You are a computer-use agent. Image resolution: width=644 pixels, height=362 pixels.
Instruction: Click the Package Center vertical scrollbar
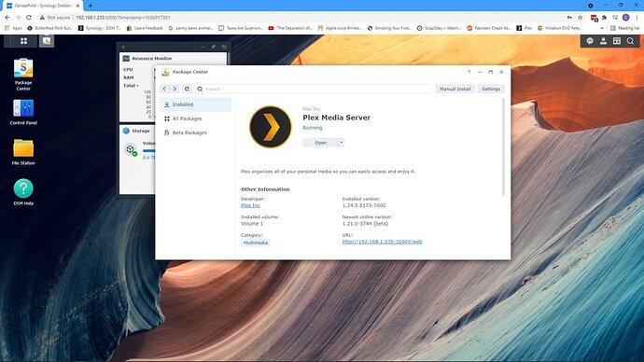[x=503, y=146]
